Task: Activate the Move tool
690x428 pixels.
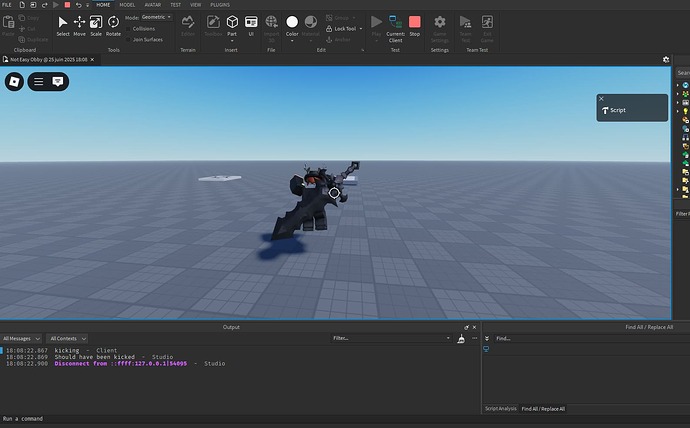Action: point(79,26)
